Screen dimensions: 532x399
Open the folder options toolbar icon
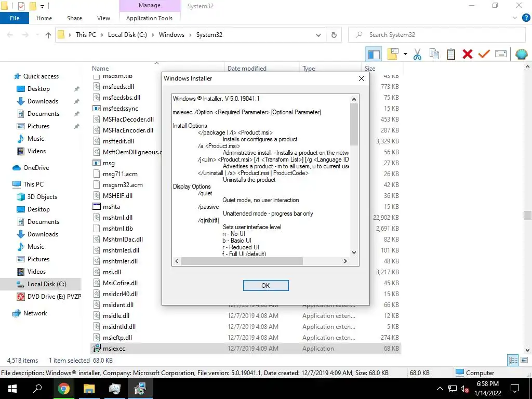tap(393, 54)
